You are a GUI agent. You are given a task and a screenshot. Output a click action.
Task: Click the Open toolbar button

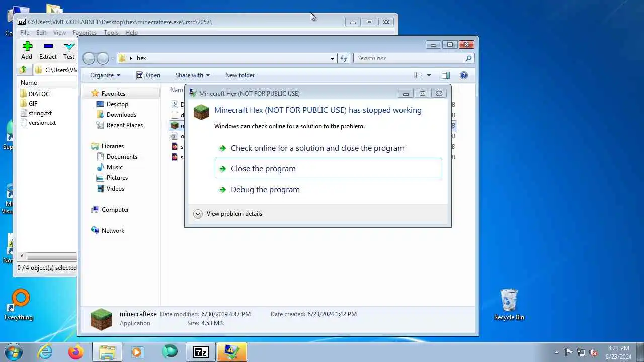[x=148, y=75]
